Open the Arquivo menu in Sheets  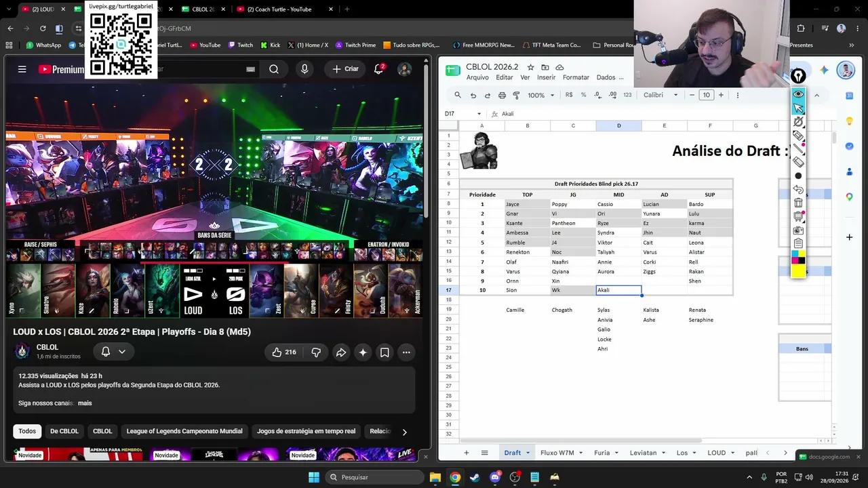click(477, 77)
